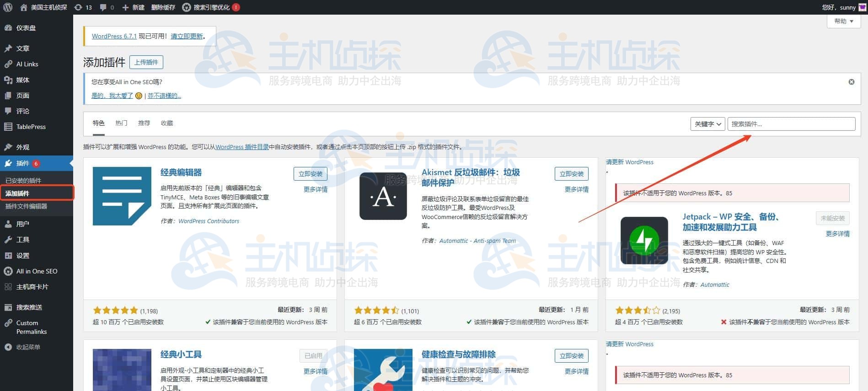This screenshot has height=391, width=868.
Task: Click the first 请更新 WordPress link above Jetpack
Action: coord(630,162)
